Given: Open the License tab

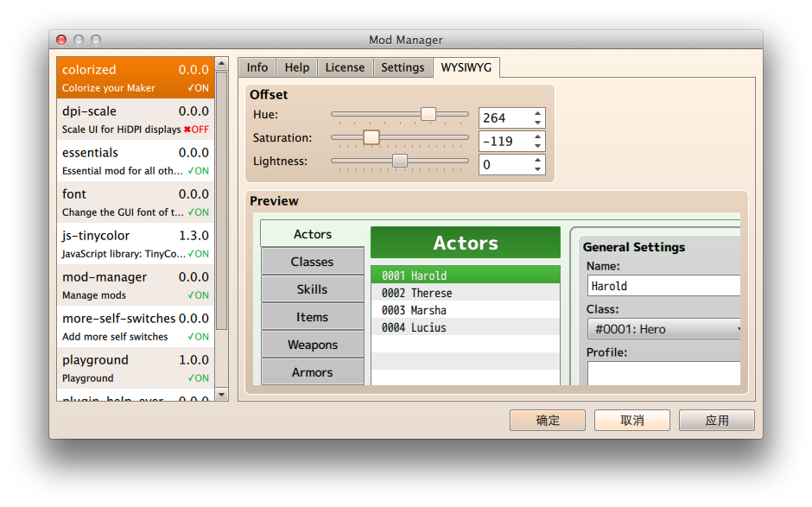Looking at the screenshot, I should 345,67.
